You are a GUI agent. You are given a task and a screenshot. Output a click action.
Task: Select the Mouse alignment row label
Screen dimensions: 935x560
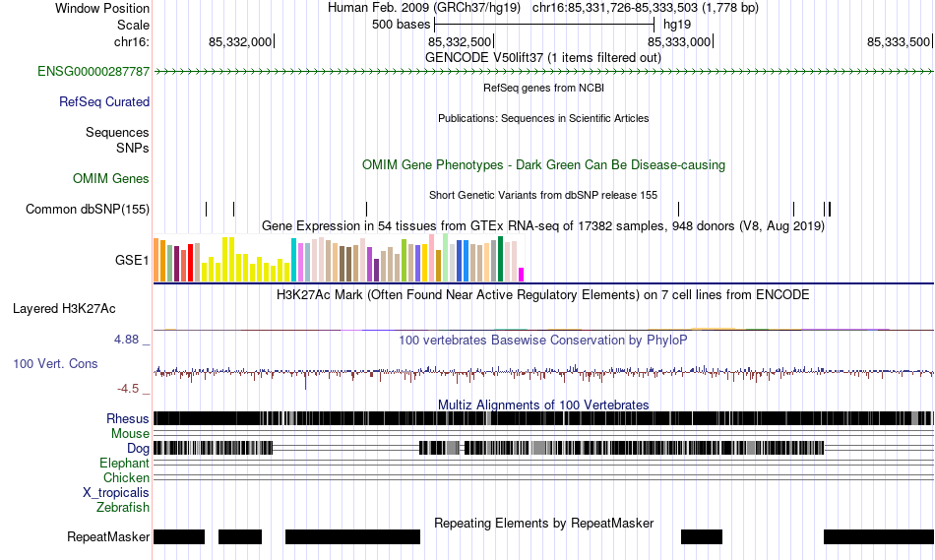[130, 434]
